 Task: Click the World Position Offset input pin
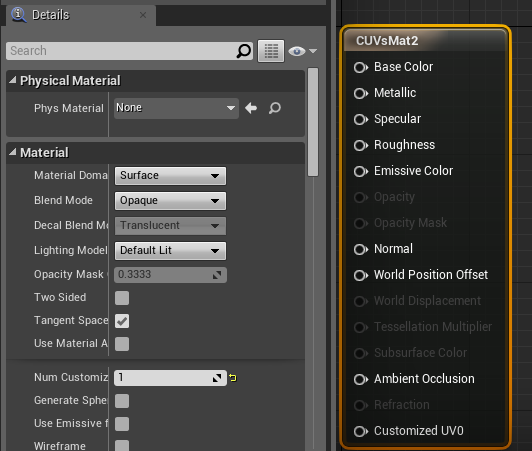(361, 275)
